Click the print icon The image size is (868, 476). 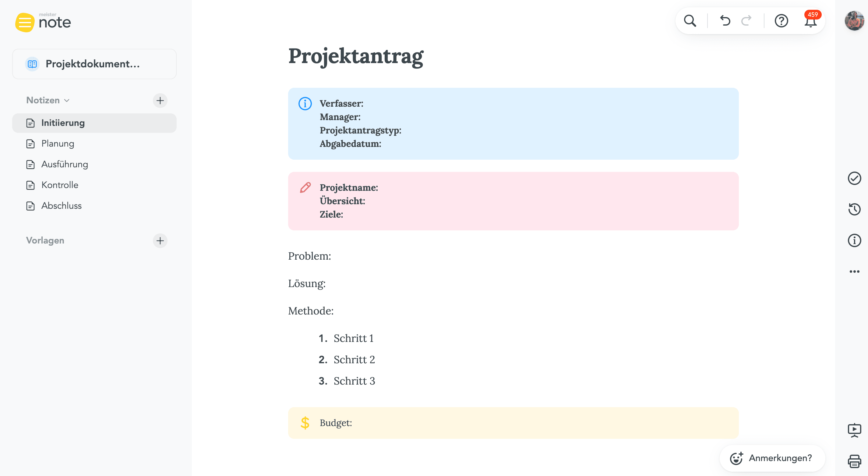click(x=854, y=461)
